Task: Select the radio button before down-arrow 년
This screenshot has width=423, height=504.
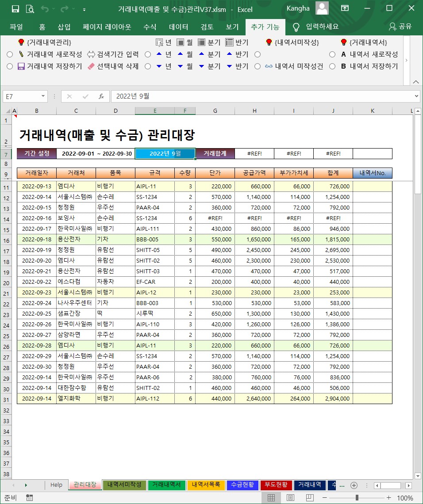Action: (x=148, y=66)
